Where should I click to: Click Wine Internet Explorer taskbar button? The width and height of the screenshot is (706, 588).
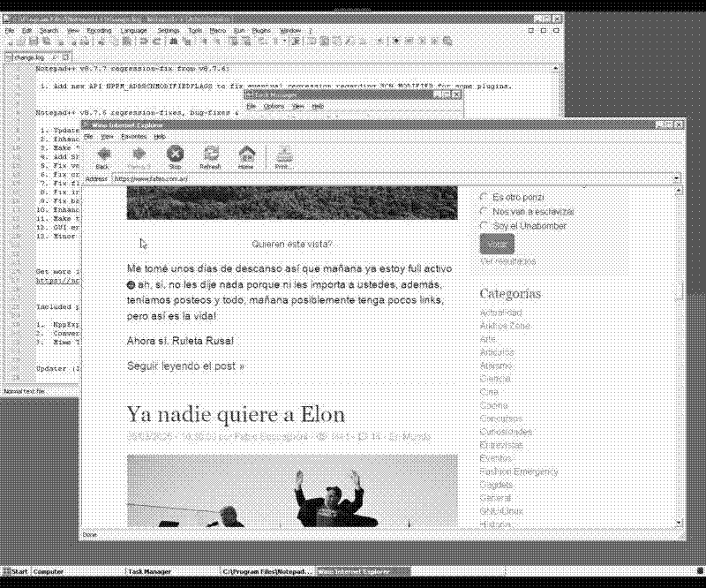tap(363, 571)
